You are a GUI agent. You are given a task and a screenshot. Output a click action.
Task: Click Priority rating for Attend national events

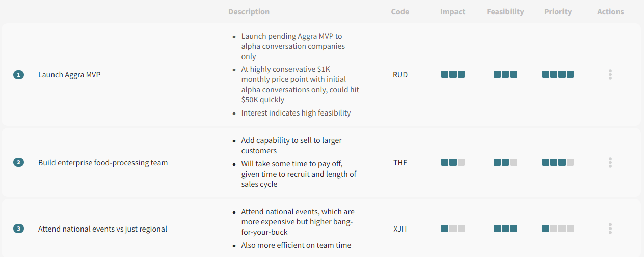[x=558, y=229]
